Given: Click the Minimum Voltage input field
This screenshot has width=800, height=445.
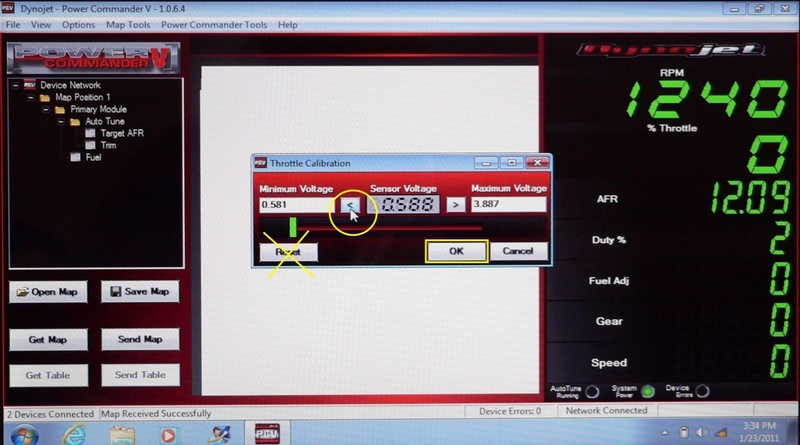Looking at the screenshot, I should [x=295, y=204].
